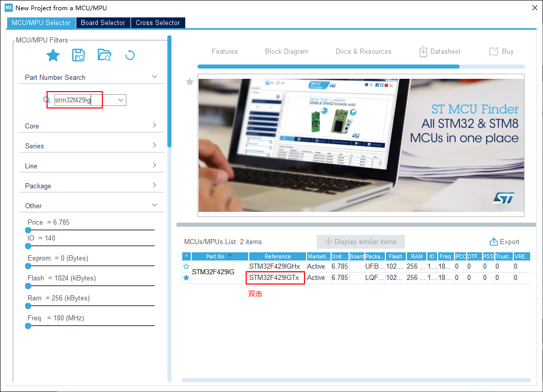Sort by the RAM column header
The image size is (543, 392).
coord(417,256)
